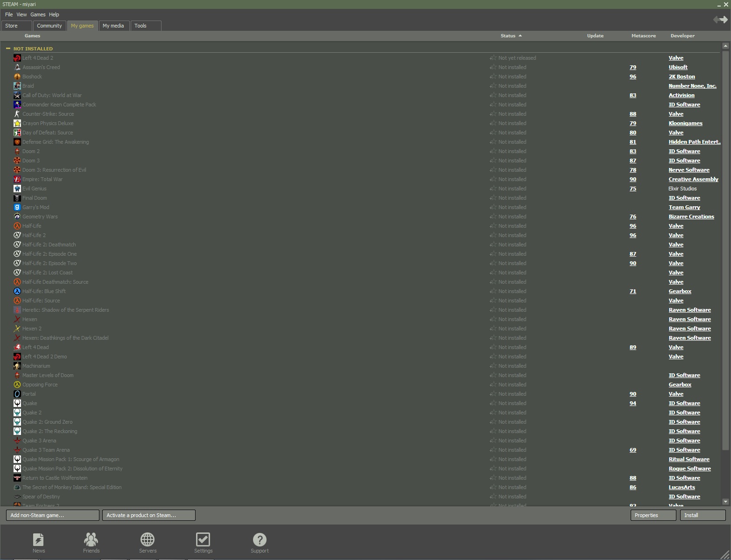The image size is (731, 560).
Task: Sort games by the Developer column header
Action: pos(682,36)
